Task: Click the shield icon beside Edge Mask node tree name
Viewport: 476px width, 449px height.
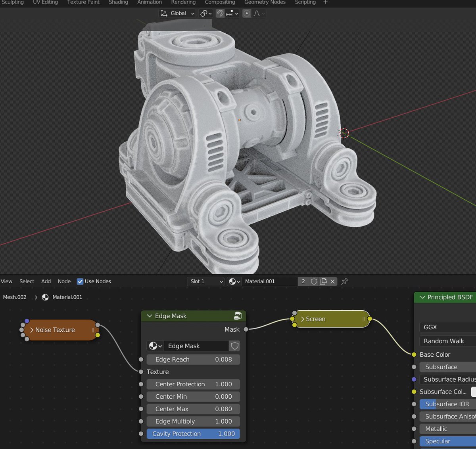Action: click(235, 346)
